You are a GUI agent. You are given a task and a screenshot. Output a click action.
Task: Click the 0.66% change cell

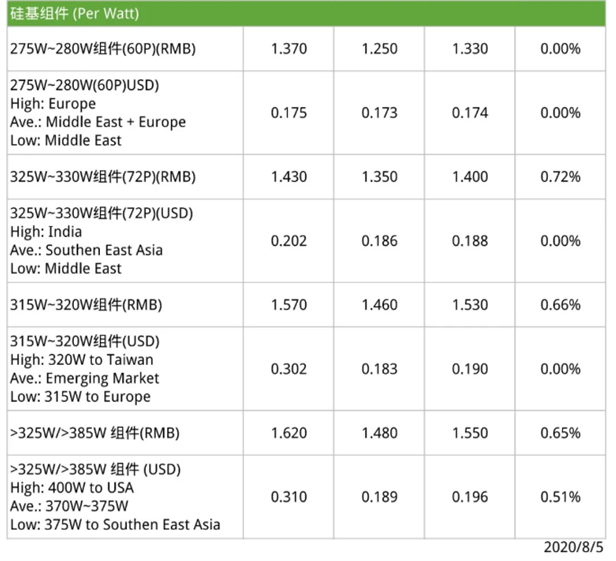pos(560,304)
